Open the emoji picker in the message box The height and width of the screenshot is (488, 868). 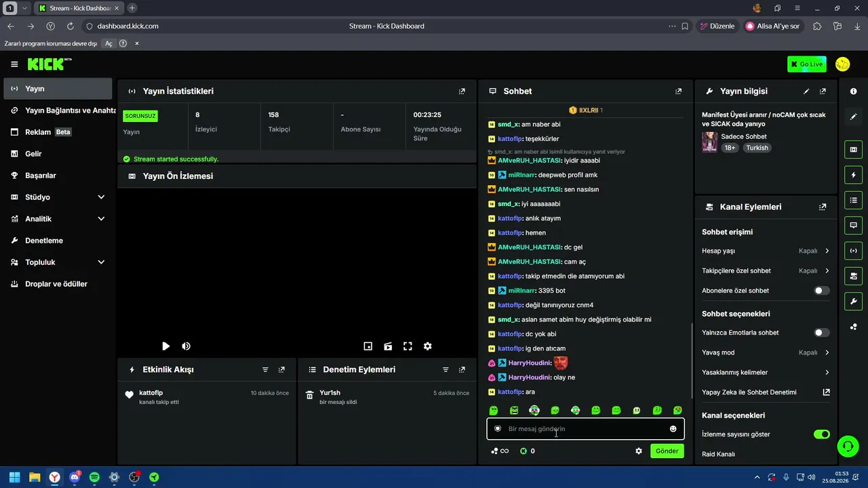coord(673,428)
